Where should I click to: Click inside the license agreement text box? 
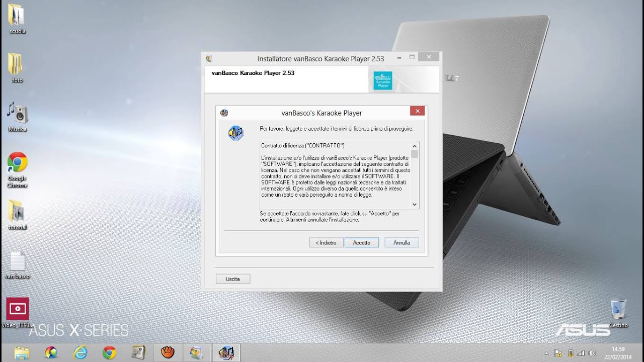click(336, 175)
